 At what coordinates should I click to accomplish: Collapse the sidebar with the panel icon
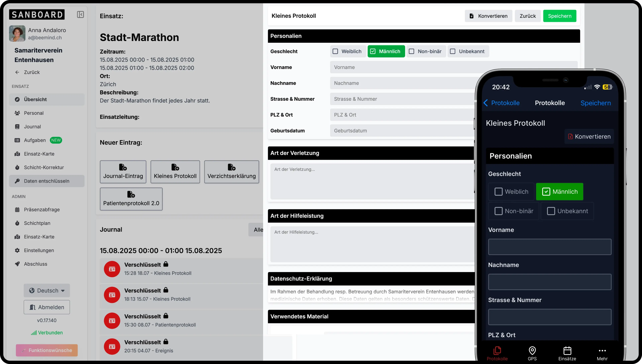coord(80,15)
